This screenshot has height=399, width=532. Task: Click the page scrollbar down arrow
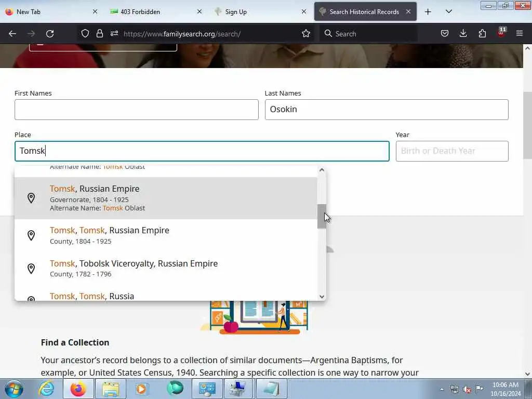click(527, 374)
